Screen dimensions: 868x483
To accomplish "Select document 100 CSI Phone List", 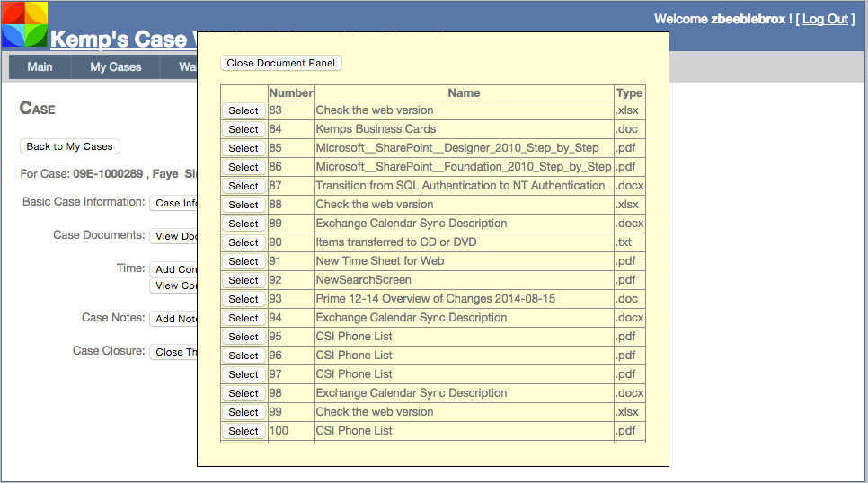I will pos(243,431).
